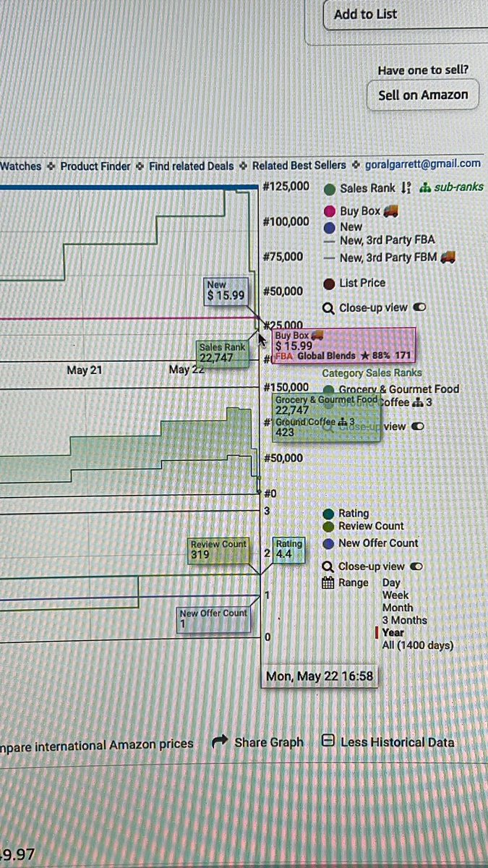Screen dimensions: 488x868
Task: Click the Share Graph link
Action: pos(269,742)
